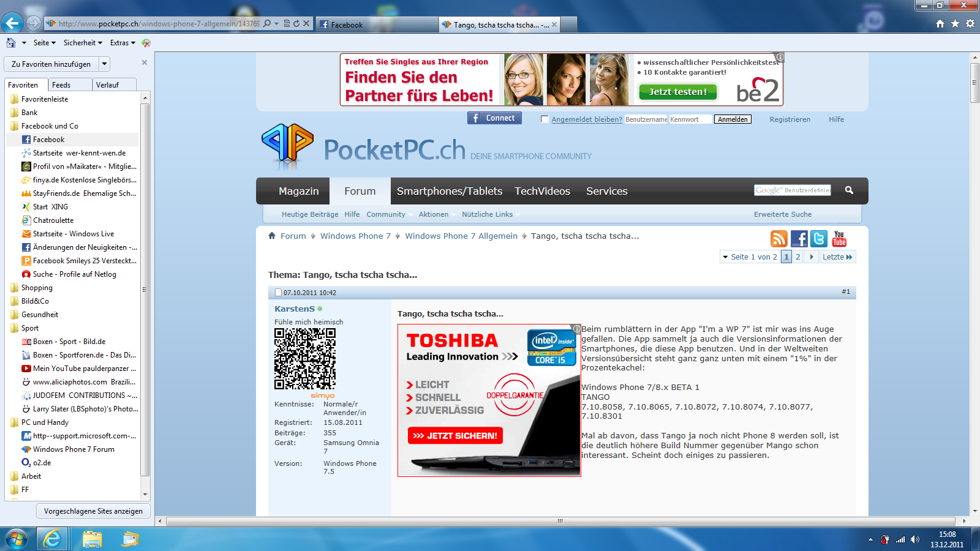The height and width of the screenshot is (551, 980).
Task: Open Windows Start button
Action: [17, 539]
